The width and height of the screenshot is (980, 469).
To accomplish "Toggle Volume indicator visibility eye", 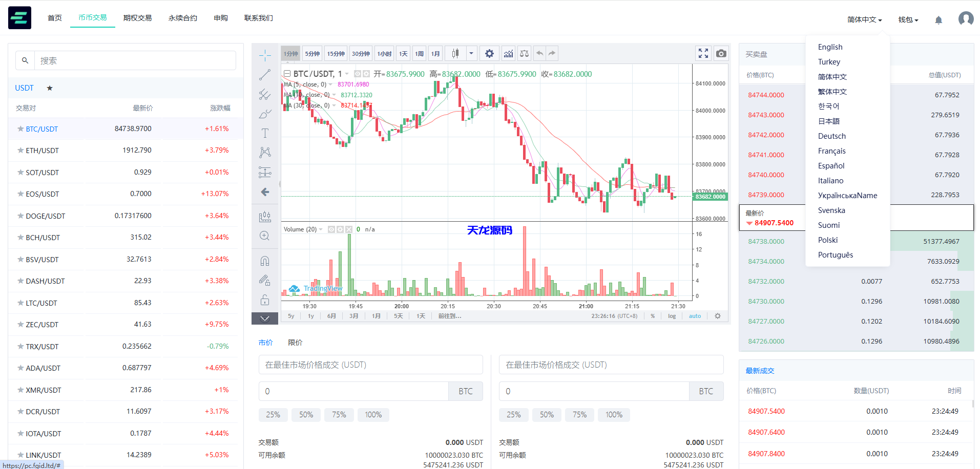I will [331, 229].
